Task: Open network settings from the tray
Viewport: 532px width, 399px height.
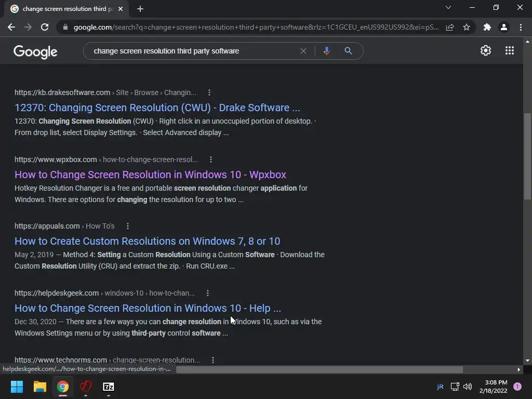Action: pos(455,387)
